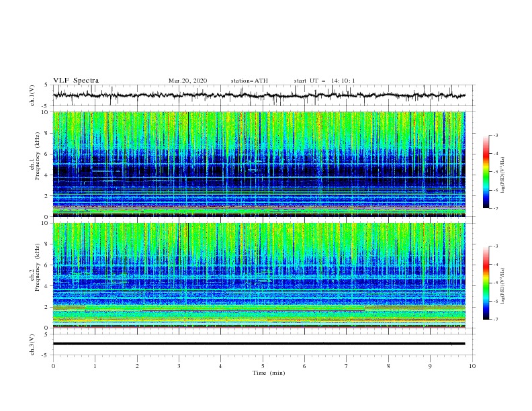
Task: Click the upper PSD color scale bar
Action: pyautogui.click(x=486, y=172)
